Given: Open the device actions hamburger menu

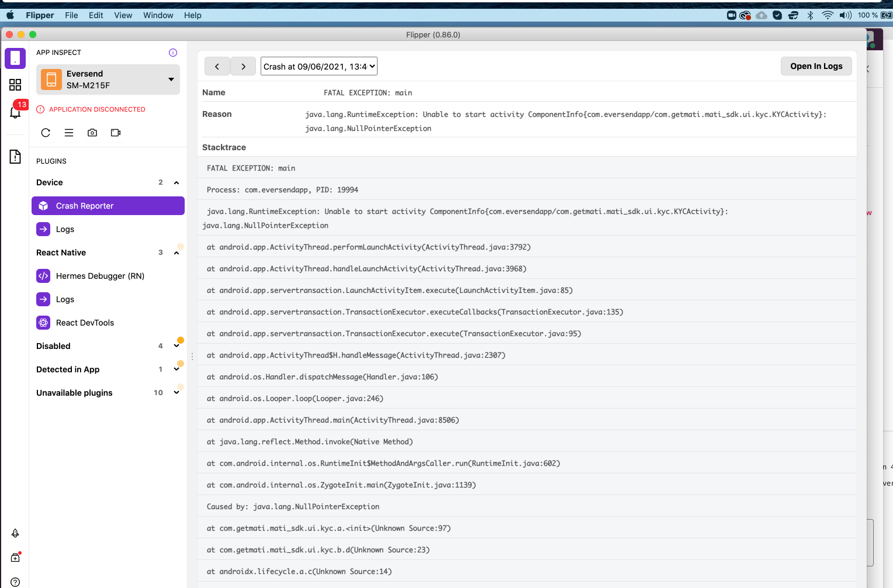Looking at the screenshot, I should 69,133.
